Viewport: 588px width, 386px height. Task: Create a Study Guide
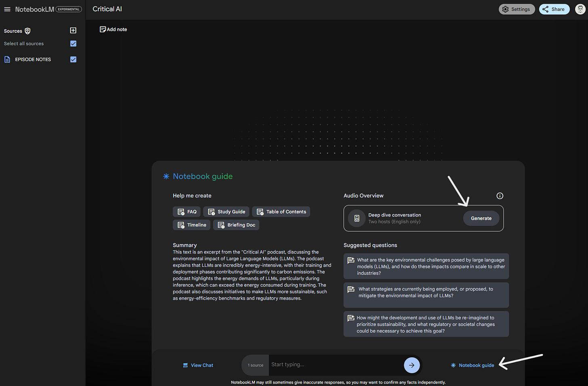pyautogui.click(x=226, y=212)
